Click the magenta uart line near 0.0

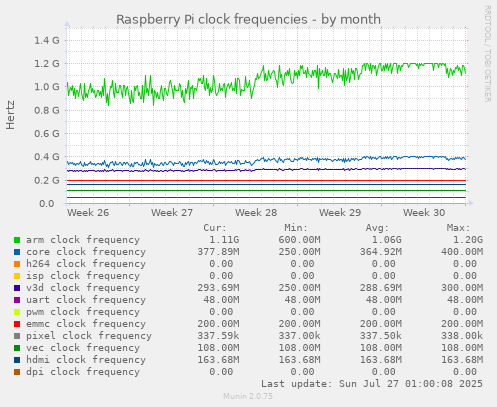[x=267, y=198]
